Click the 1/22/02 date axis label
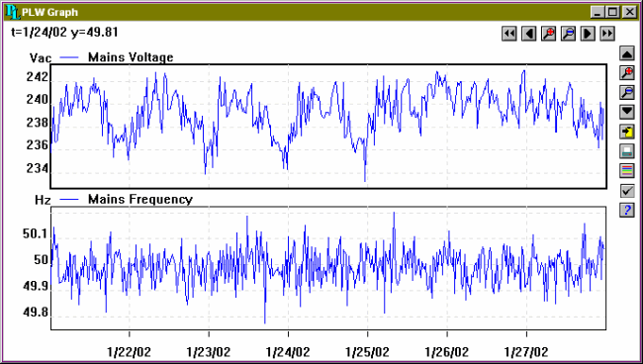The height and width of the screenshot is (364, 643). (129, 352)
